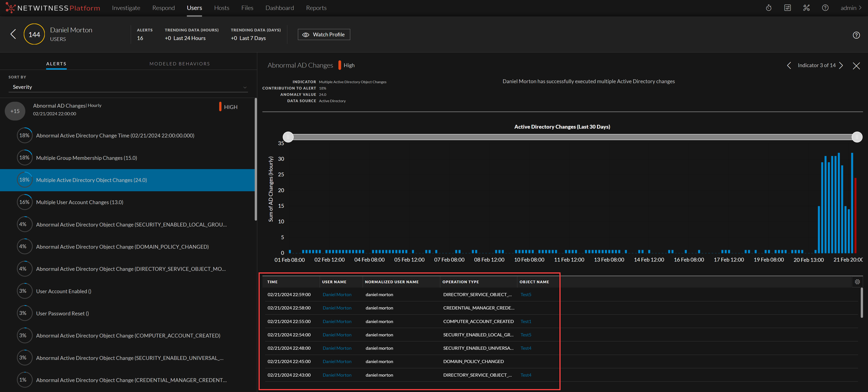Open the Sort By Severity dropdown

pyautogui.click(x=128, y=87)
